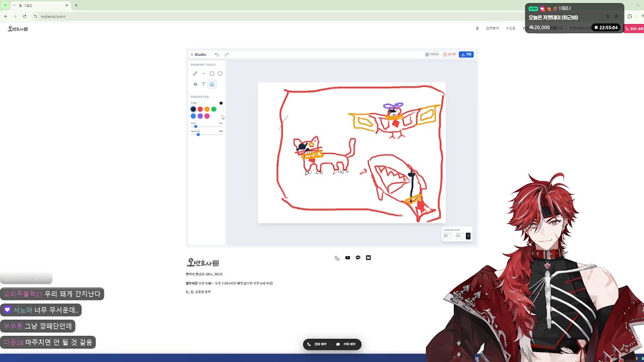This screenshot has width=644, height=362.
Task: Choose the blue color swatch
Action: pos(193,116)
